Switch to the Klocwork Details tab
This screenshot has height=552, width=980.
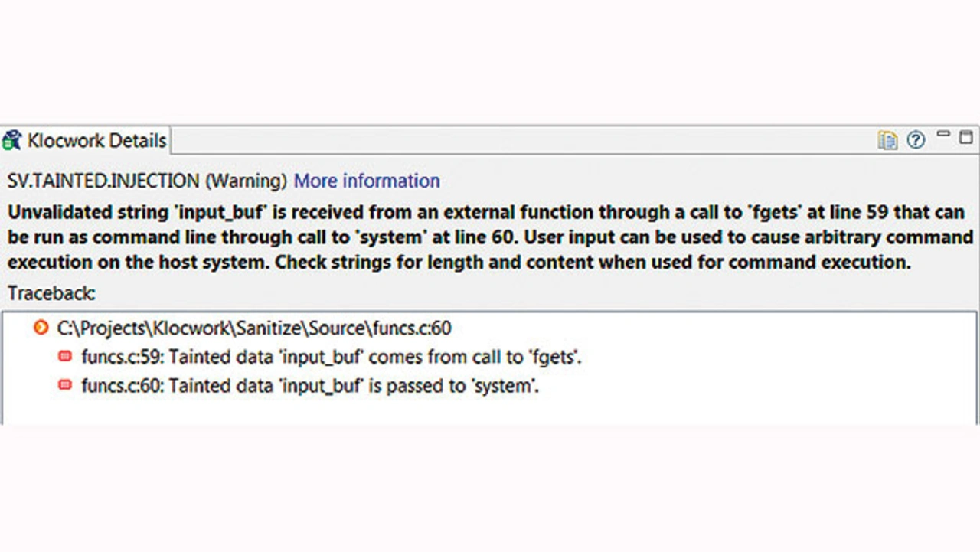pos(96,141)
